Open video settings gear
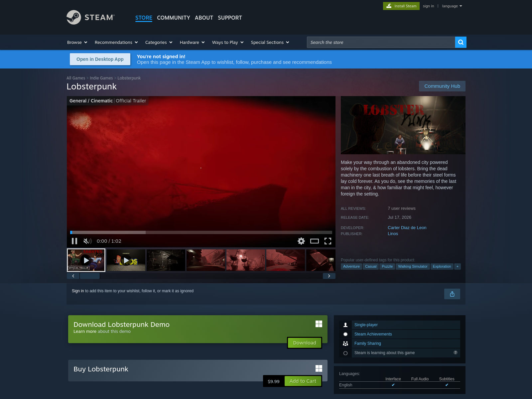Screen dimensions: 532x399 [301, 241]
